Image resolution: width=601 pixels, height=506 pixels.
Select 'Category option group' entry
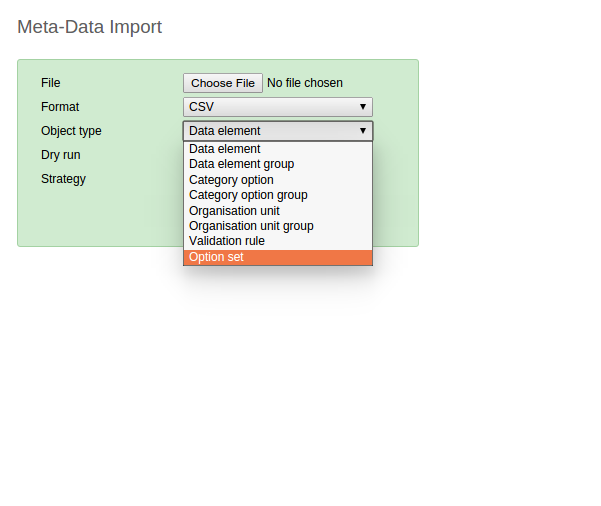tap(248, 195)
